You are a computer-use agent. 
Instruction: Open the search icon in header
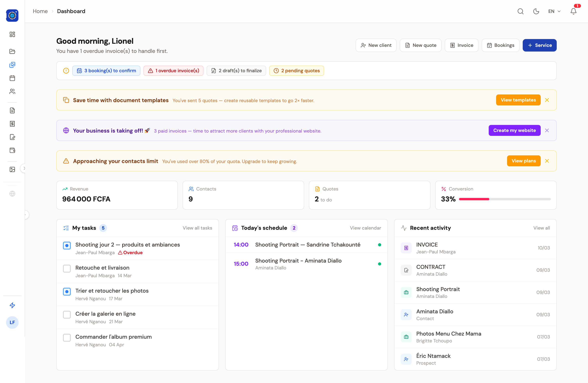coord(520,11)
